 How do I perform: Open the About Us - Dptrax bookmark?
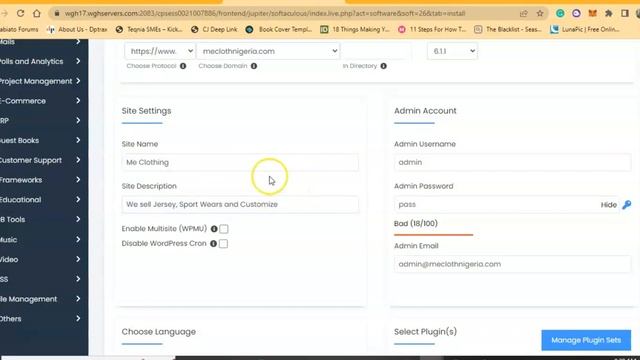(77, 29)
